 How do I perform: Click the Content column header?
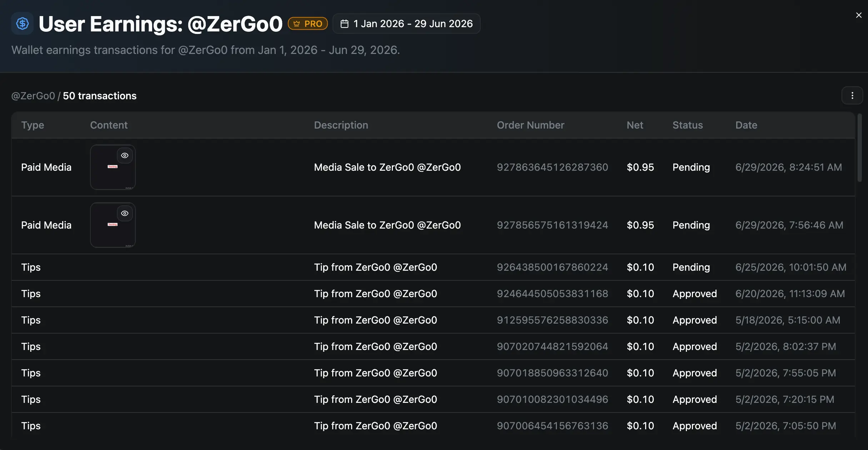pyautogui.click(x=109, y=125)
